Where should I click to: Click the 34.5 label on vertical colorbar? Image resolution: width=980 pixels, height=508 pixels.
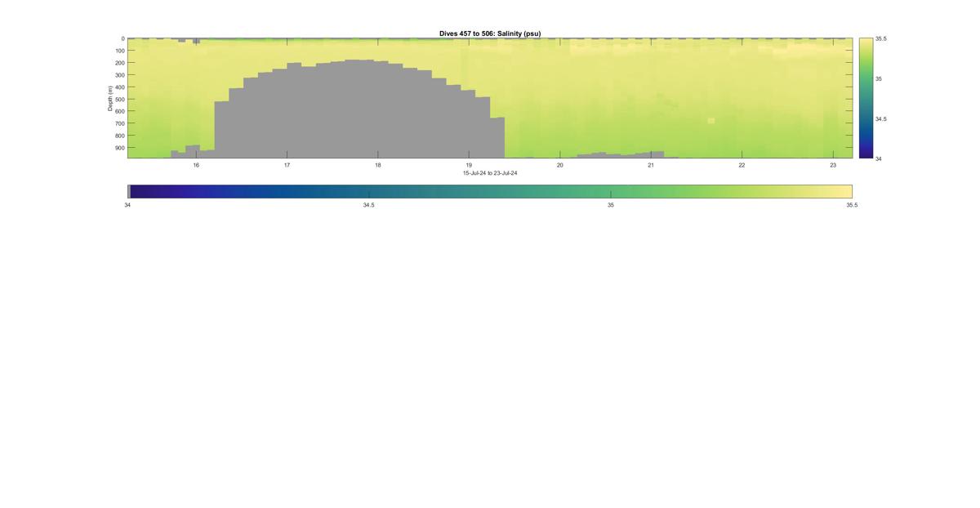click(881, 118)
